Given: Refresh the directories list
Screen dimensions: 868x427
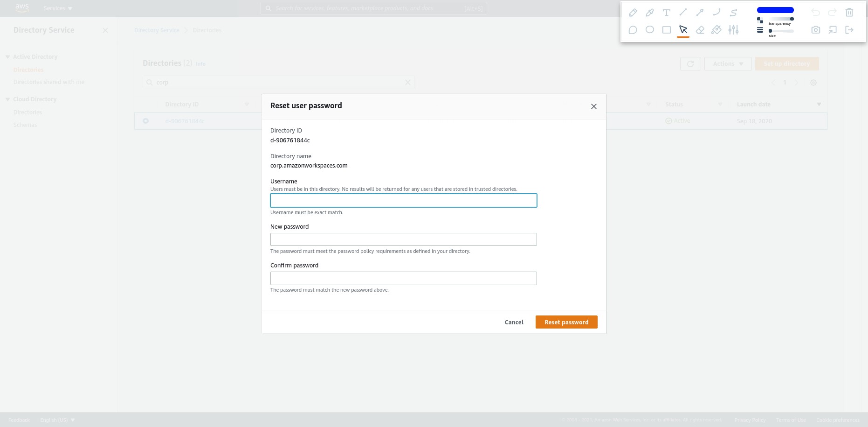Looking at the screenshot, I should [x=690, y=63].
